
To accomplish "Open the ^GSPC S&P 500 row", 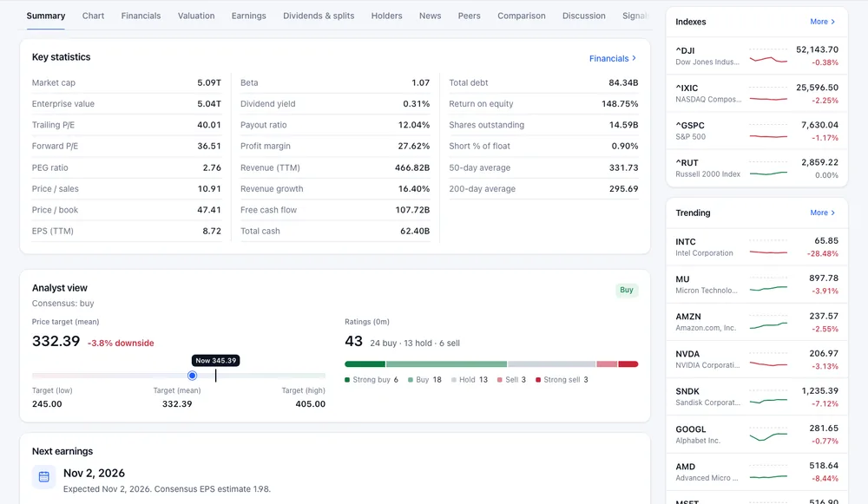I will tap(757, 131).
